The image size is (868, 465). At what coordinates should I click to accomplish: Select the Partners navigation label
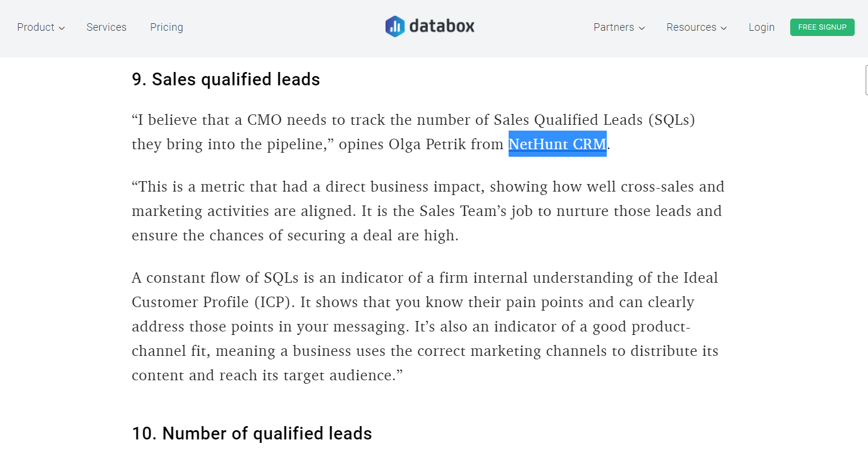pos(614,27)
